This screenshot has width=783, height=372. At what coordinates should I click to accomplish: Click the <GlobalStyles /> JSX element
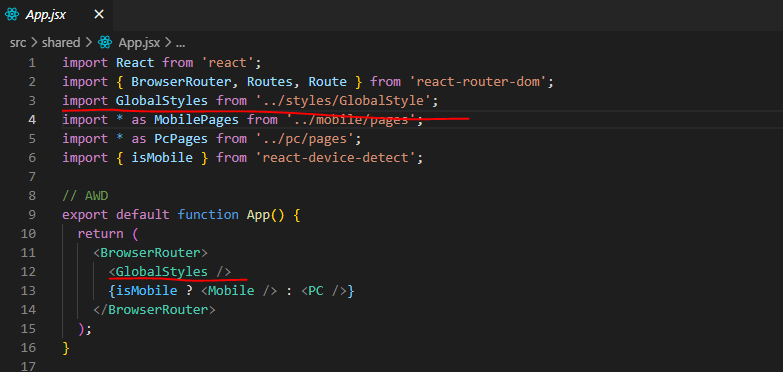click(170, 272)
